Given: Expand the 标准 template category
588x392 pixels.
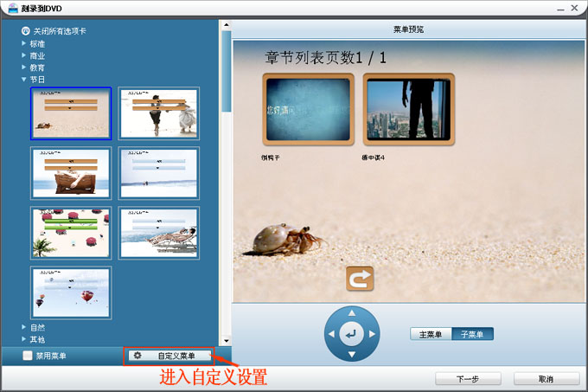Looking at the screenshot, I should (x=23, y=43).
